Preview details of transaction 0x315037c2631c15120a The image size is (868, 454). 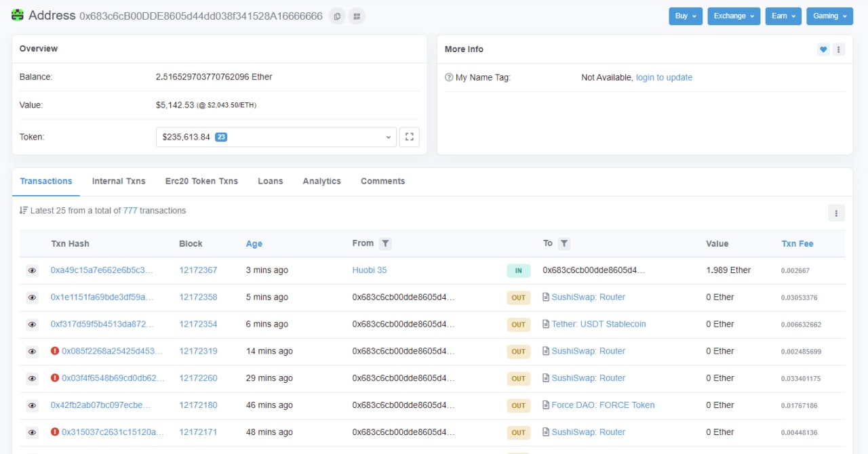[x=32, y=432]
